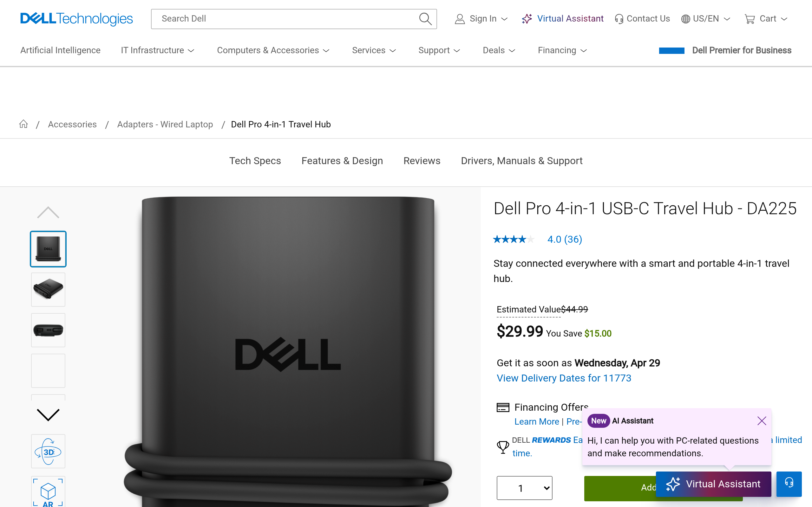Open the 3D product view
The height and width of the screenshot is (507, 812).
coord(48,451)
